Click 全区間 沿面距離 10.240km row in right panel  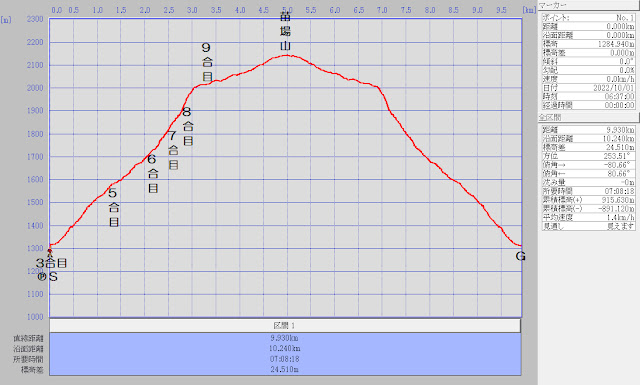[589, 138]
